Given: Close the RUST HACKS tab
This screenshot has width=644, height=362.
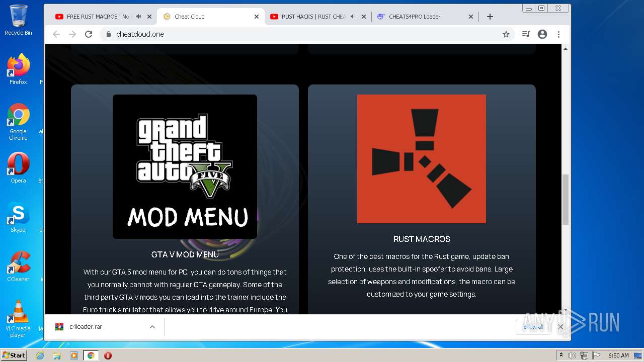Looking at the screenshot, I should point(364,17).
